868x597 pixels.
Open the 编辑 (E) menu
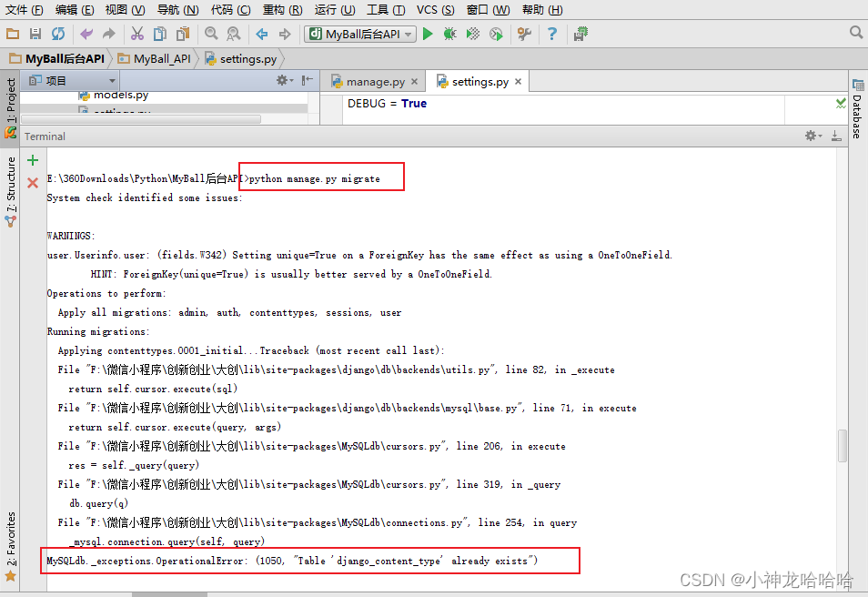click(x=75, y=9)
